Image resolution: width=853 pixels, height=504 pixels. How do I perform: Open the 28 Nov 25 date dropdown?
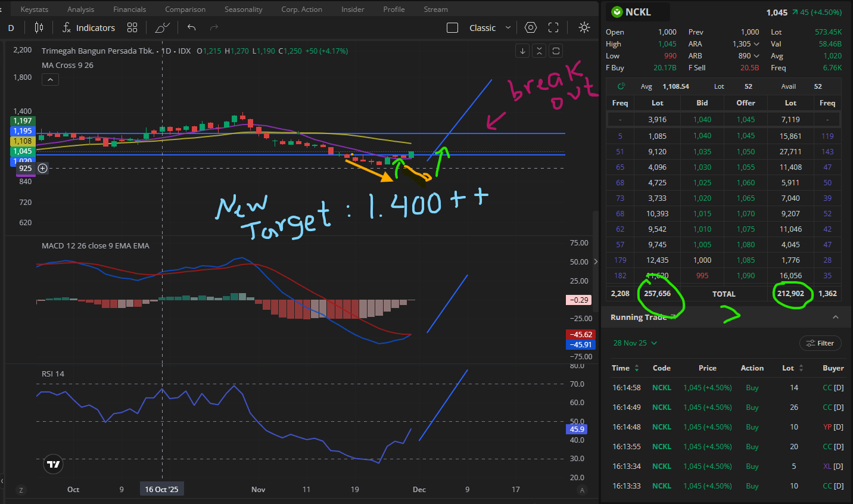pyautogui.click(x=635, y=343)
